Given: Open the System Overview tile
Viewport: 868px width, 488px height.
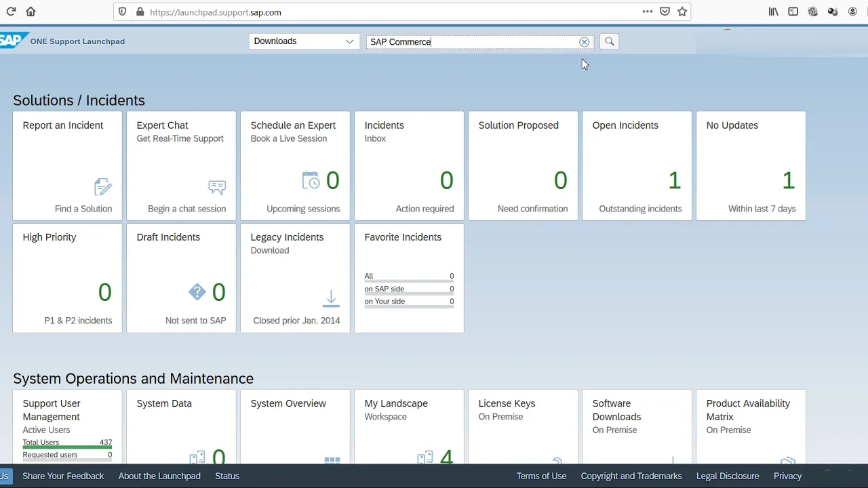Looking at the screenshot, I should 295,427.
